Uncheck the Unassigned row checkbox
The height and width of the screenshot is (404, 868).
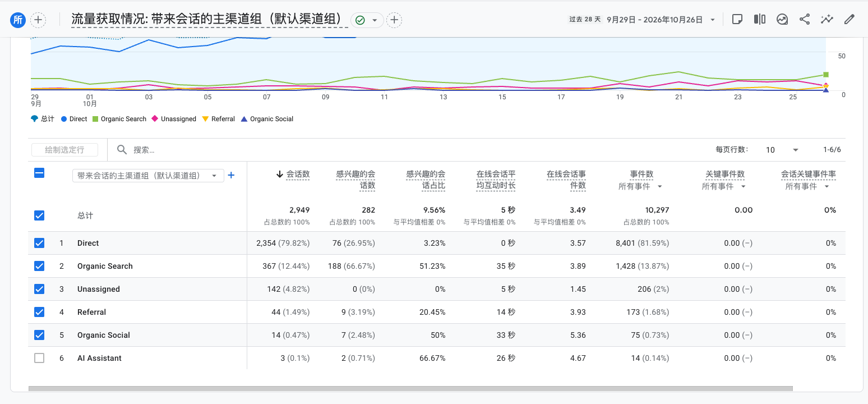pos(39,289)
